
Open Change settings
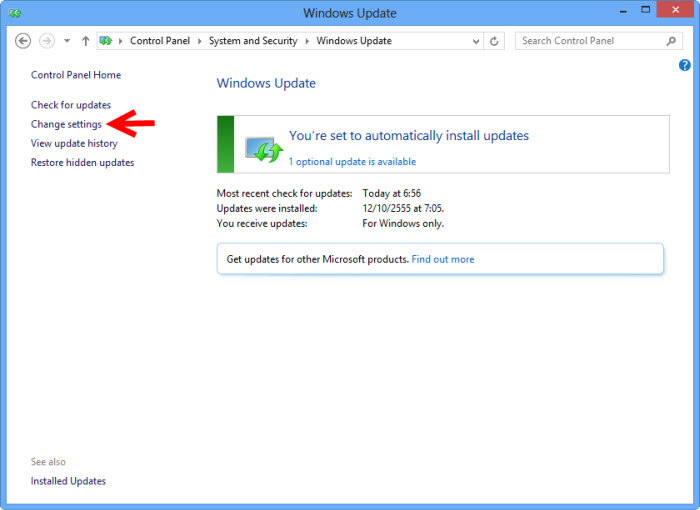pyautogui.click(x=66, y=124)
